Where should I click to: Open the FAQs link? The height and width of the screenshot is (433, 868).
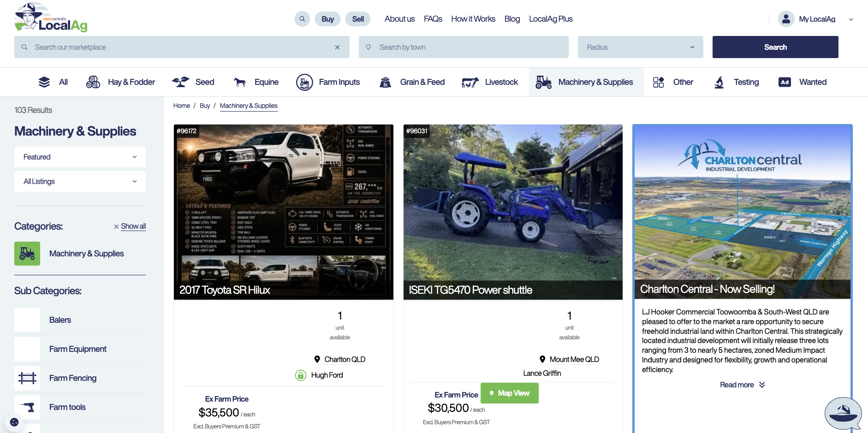click(433, 19)
